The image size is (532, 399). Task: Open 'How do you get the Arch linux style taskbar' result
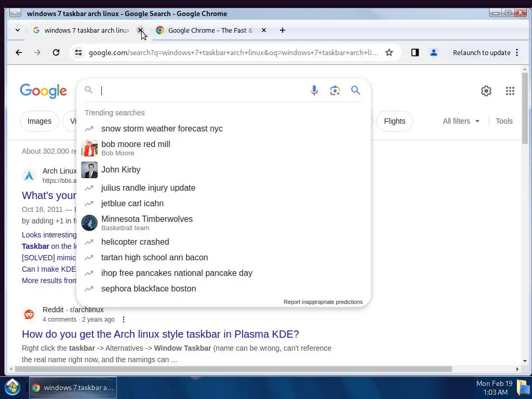point(160,334)
